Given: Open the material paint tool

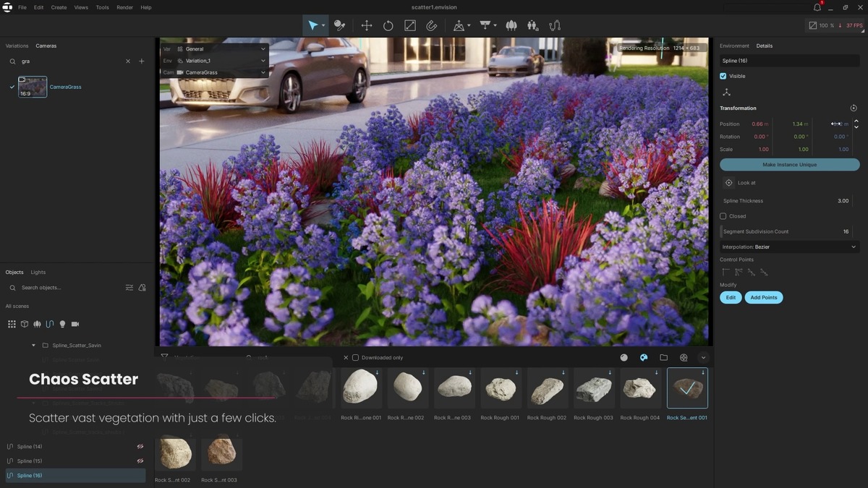Looking at the screenshot, I should coord(339,25).
